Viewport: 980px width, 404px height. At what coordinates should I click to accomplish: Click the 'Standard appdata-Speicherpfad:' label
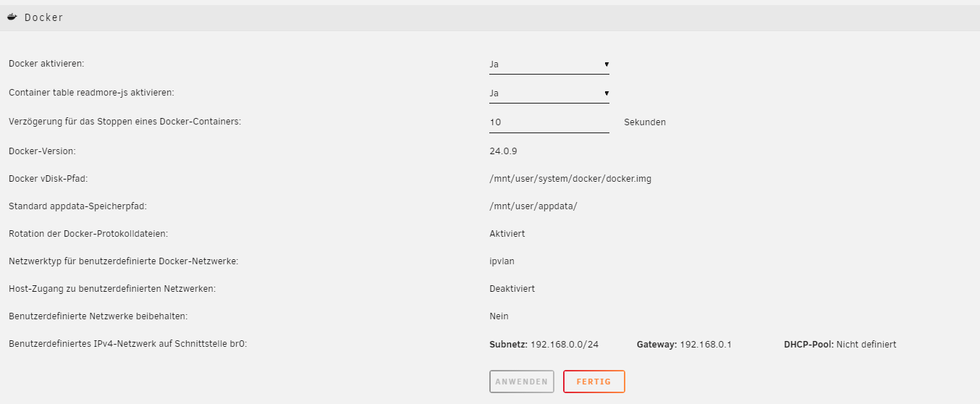tap(77, 206)
